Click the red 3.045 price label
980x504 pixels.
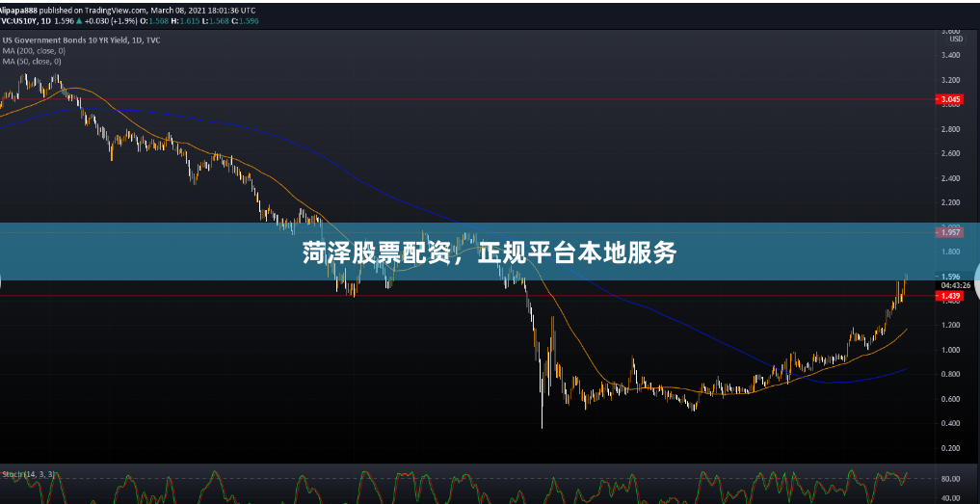[x=949, y=99]
